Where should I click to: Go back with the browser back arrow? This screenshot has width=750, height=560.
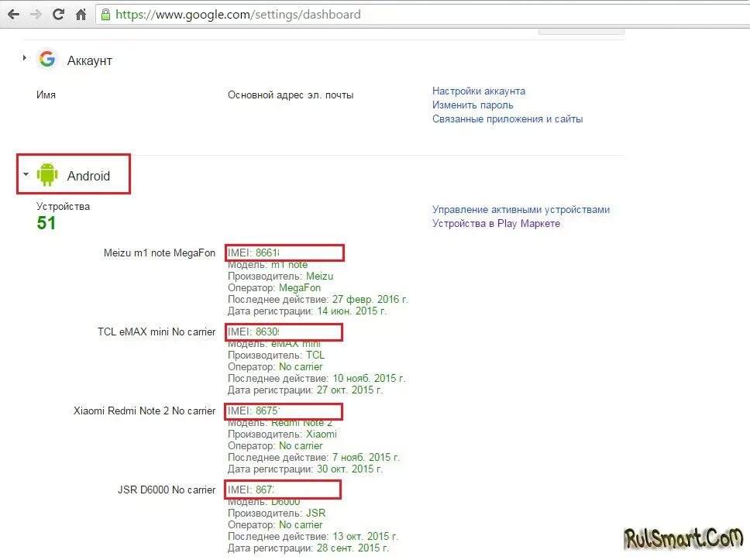pyautogui.click(x=13, y=15)
